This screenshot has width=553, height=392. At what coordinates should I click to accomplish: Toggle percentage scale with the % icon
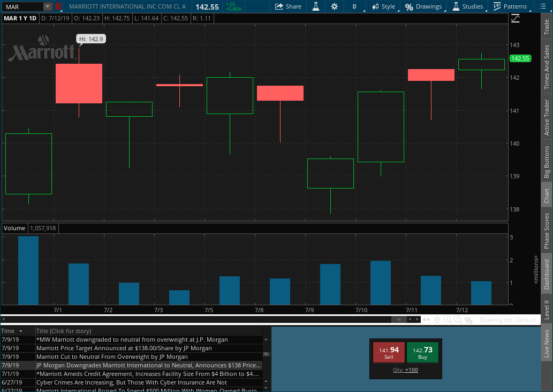click(469, 320)
